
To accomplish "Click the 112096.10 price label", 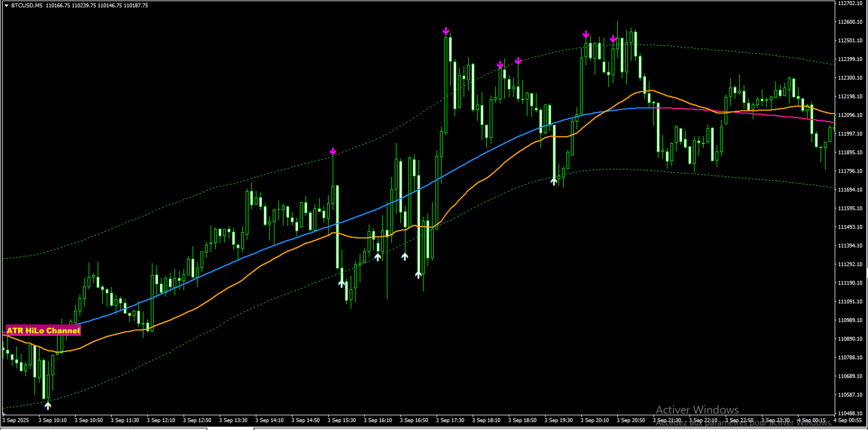I will pyautogui.click(x=851, y=115).
